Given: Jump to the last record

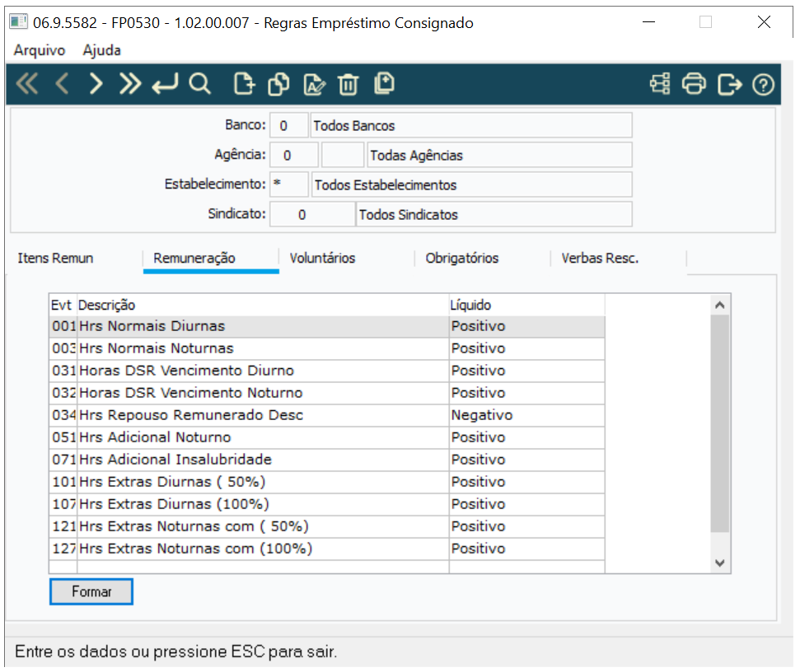Looking at the screenshot, I should pyautogui.click(x=129, y=84).
